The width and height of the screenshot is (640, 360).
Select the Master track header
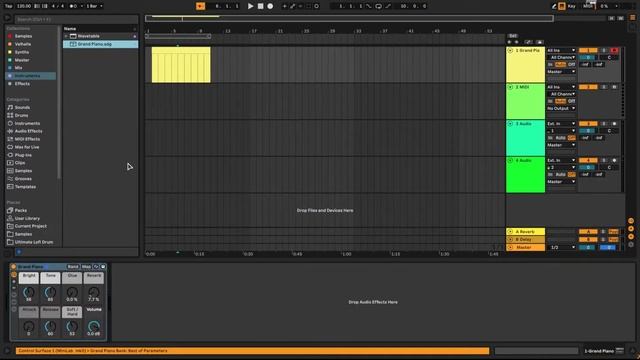pos(525,247)
